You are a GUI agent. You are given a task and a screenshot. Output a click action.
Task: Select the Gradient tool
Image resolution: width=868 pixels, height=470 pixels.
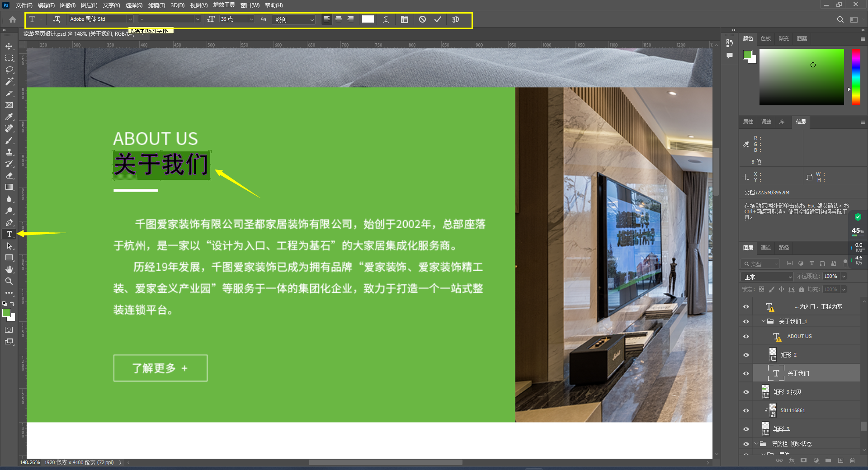click(x=9, y=187)
